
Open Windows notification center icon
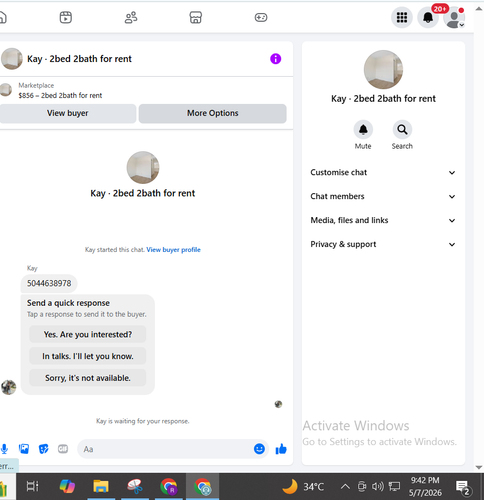tap(463, 488)
